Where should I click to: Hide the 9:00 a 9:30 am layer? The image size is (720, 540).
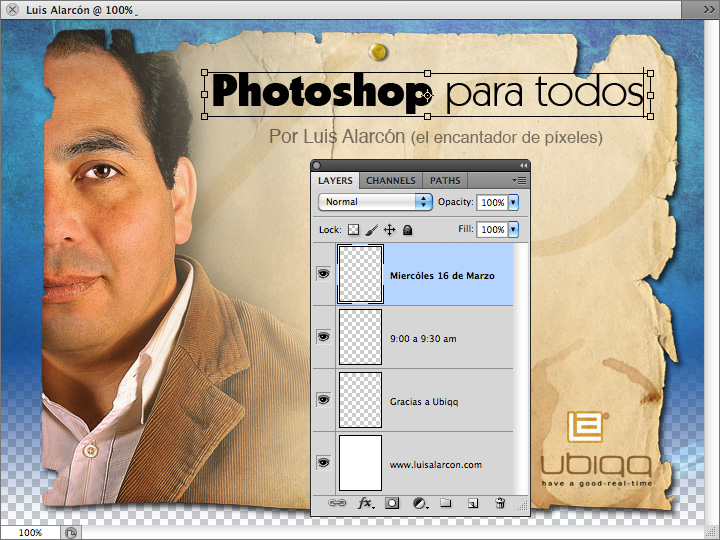pyautogui.click(x=324, y=337)
